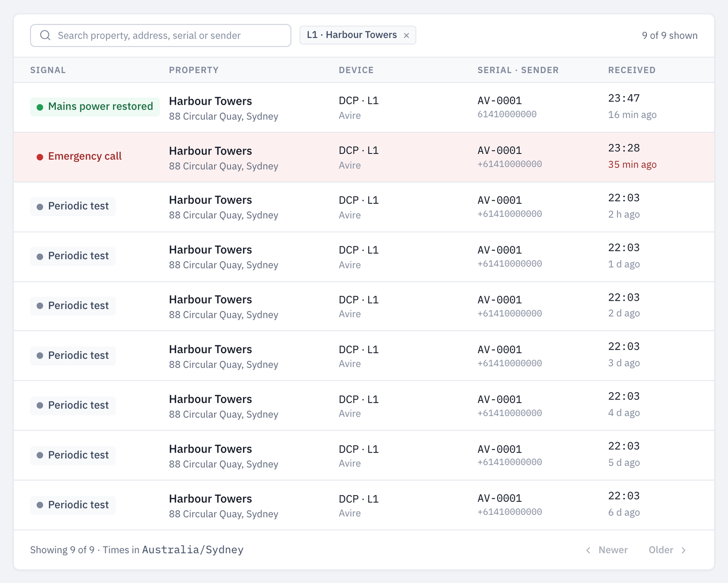Open the Periodic test received 6 d ago

click(364, 506)
